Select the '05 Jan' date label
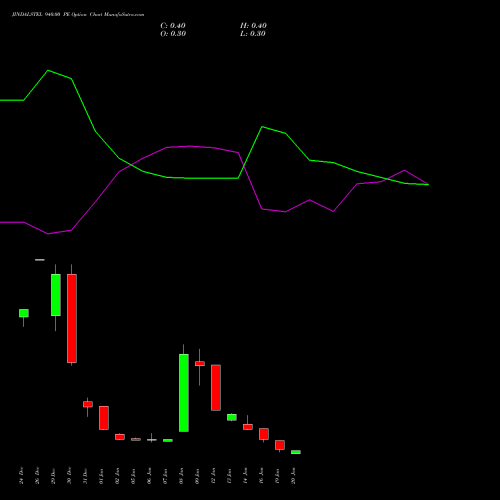The width and height of the screenshot is (500, 500). tap(134, 475)
